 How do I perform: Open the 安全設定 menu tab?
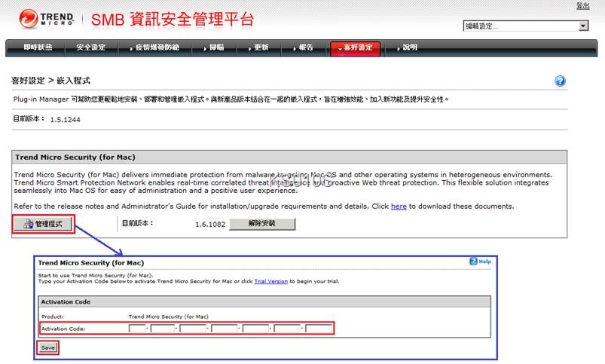tap(90, 47)
